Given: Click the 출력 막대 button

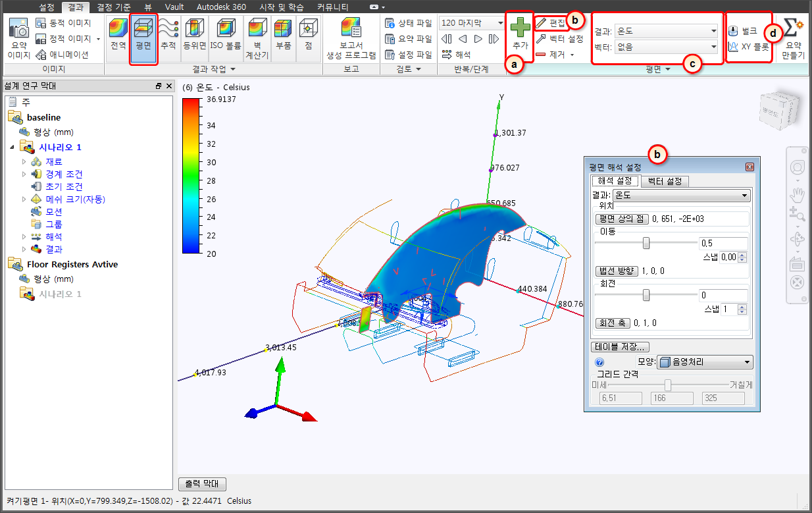Looking at the screenshot, I should pyautogui.click(x=202, y=484).
